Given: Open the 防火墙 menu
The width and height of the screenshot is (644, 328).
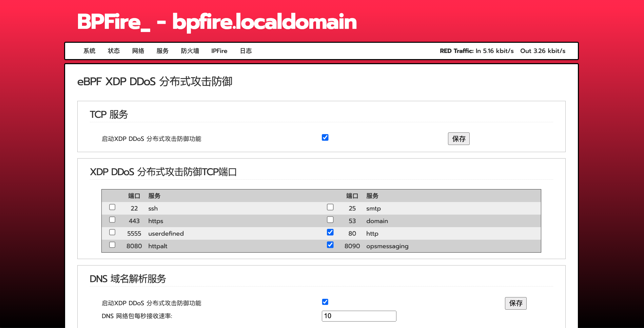Looking at the screenshot, I should coord(190,51).
